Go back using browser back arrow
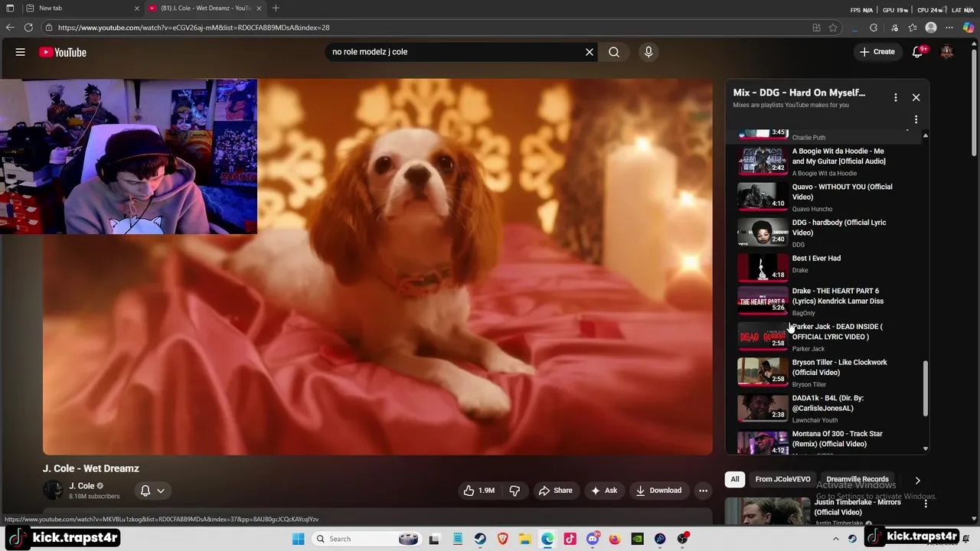980x551 pixels. click(x=10, y=28)
